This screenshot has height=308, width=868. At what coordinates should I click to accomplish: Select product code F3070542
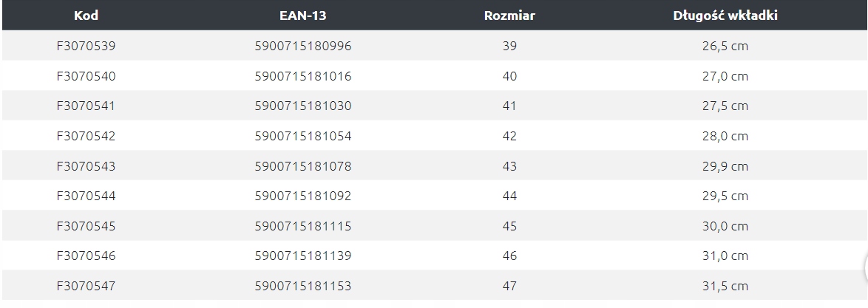click(87, 136)
